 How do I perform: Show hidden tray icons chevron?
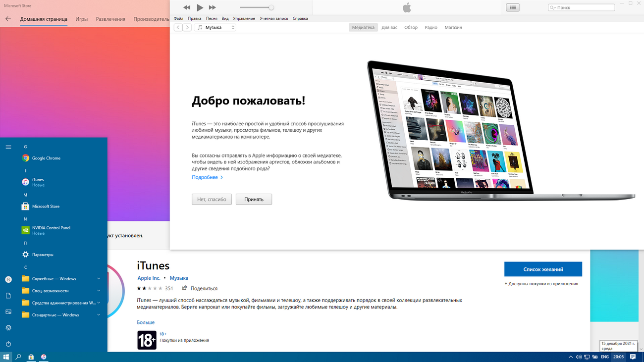coord(571,357)
